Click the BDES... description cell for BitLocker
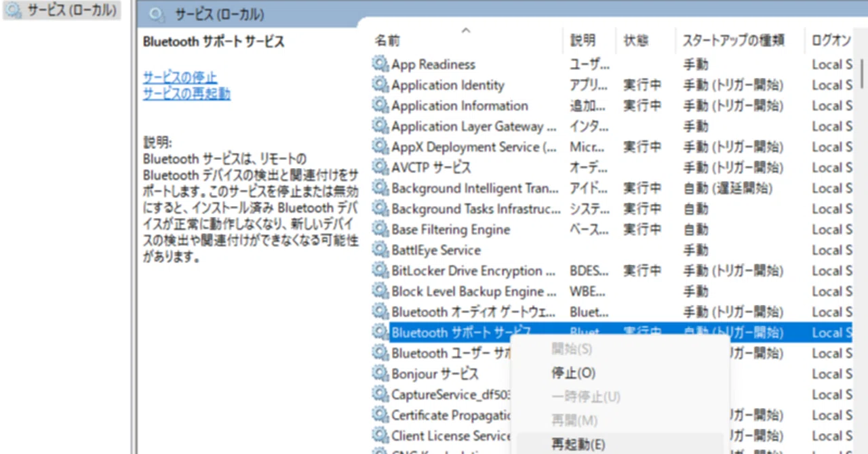 [x=589, y=271]
